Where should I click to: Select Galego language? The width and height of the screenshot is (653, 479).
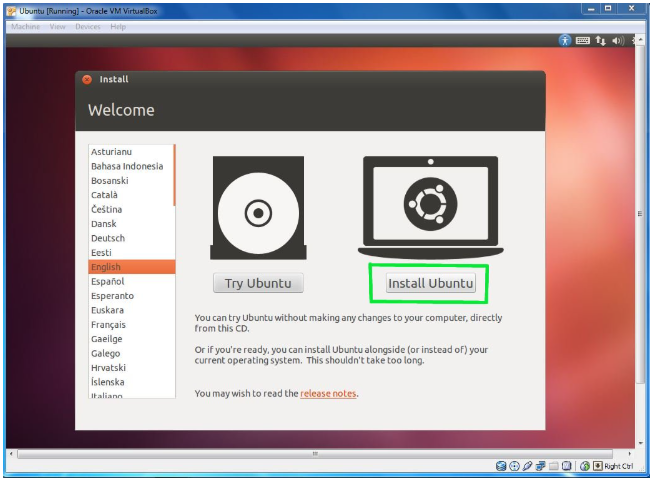tap(131, 353)
